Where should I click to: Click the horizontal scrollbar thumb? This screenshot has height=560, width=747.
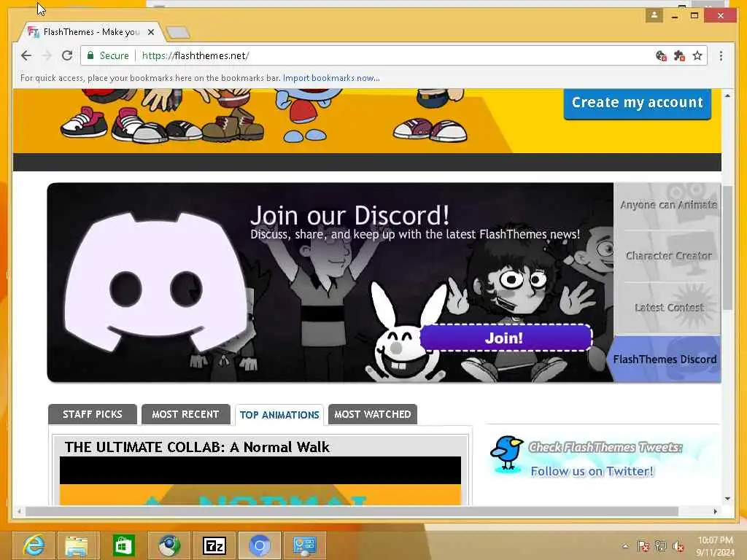click(352, 511)
